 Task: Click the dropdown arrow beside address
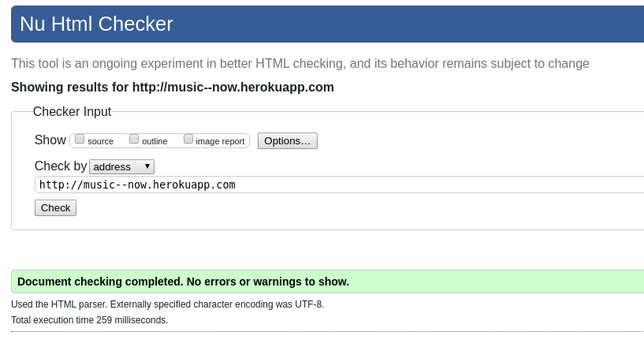click(x=147, y=166)
